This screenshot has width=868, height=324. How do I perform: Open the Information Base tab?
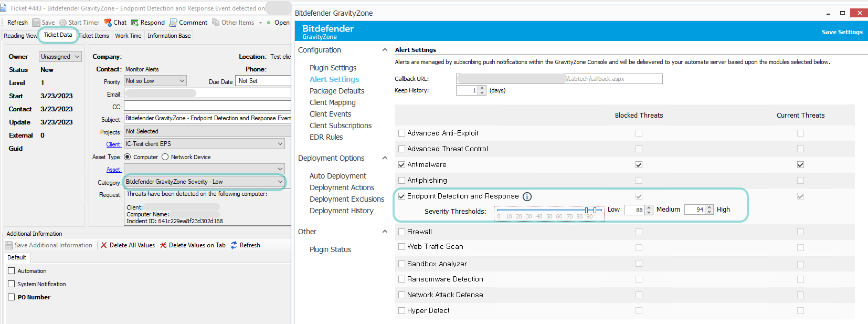(x=169, y=36)
